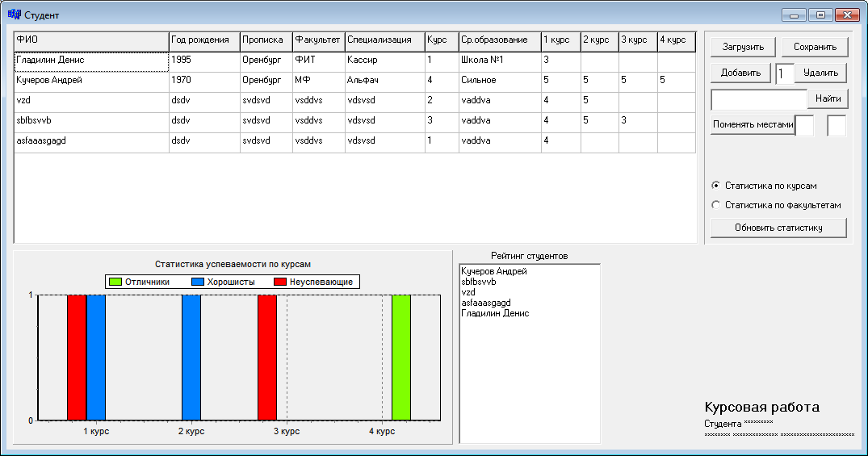Click the Год рождения column header
Screen dimensions: 868x456
pos(204,41)
